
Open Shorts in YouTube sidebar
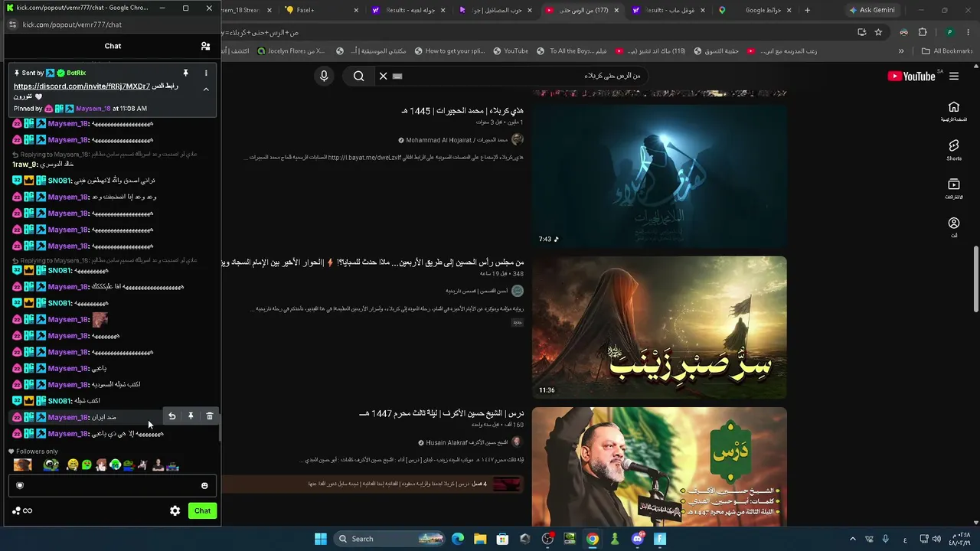pyautogui.click(x=954, y=150)
